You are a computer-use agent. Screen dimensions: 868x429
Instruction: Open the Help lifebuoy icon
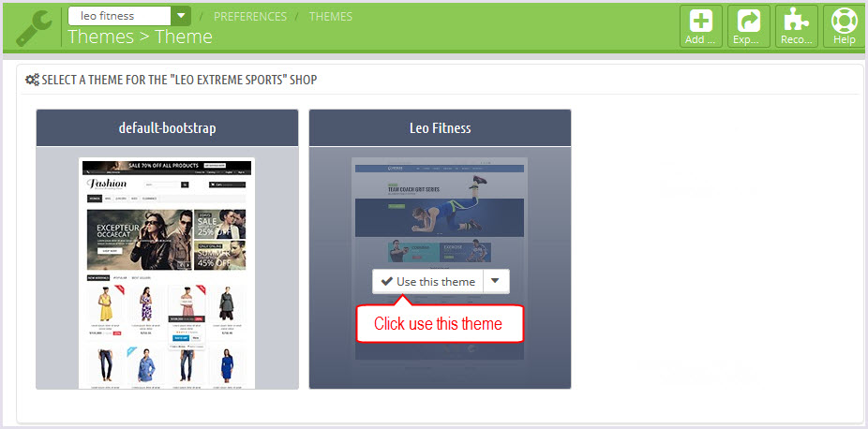pyautogui.click(x=845, y=22)
